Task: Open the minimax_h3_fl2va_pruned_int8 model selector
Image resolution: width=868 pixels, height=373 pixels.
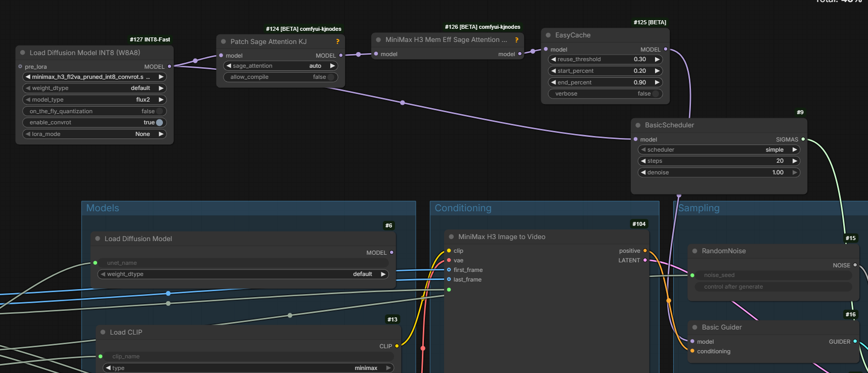Action: [x=95, y=77]
